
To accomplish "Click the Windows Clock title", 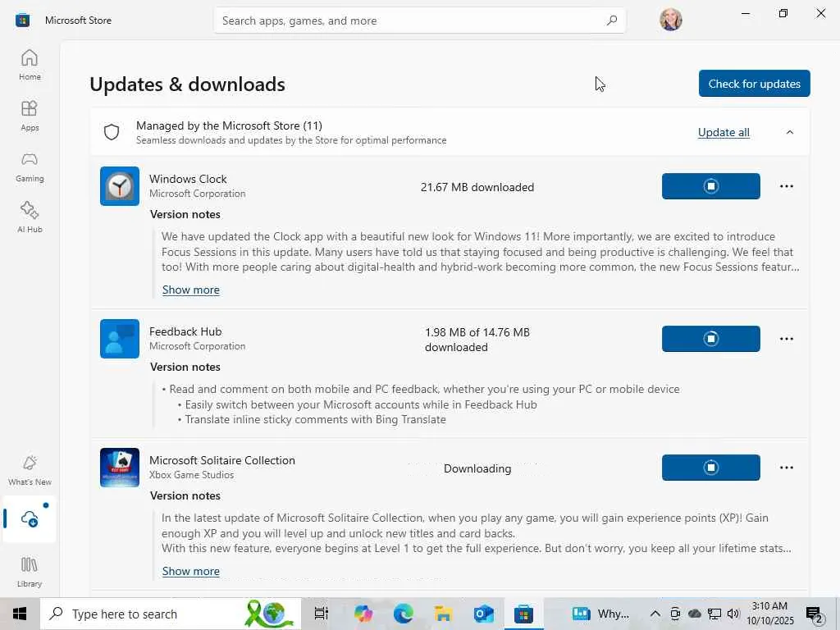I will (x=188, y=179).
